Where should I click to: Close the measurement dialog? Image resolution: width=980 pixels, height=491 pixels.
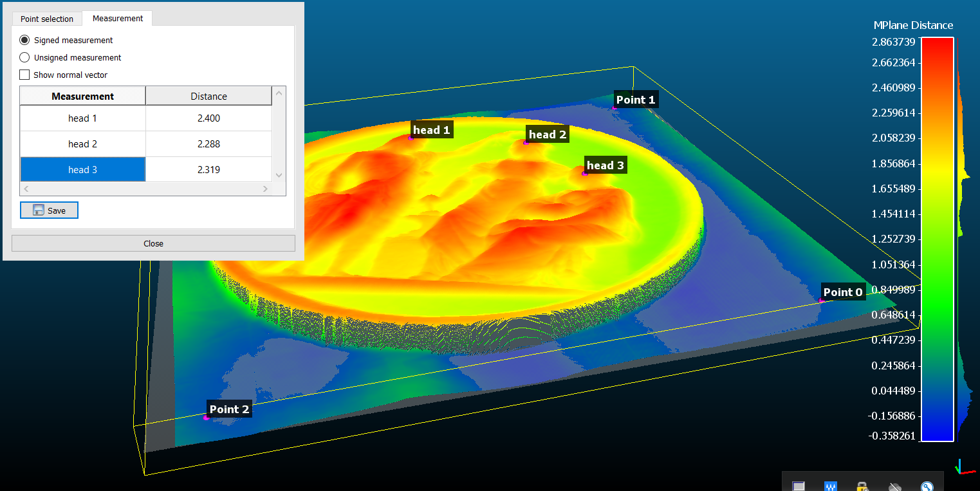coord(153,243)
